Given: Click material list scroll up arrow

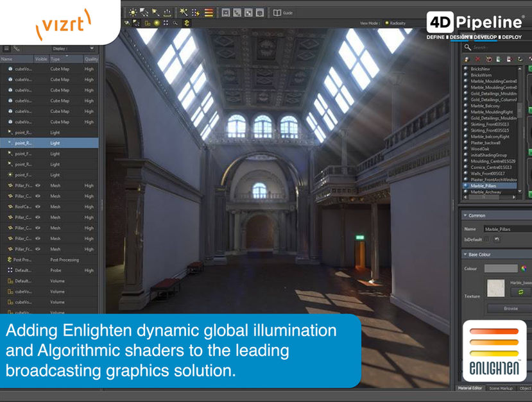Looking at the screenshot, I should pyautogui.click(x=519, y=69).
